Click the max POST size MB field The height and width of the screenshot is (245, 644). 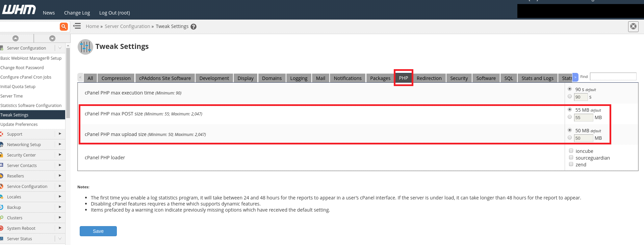(583, 117)
